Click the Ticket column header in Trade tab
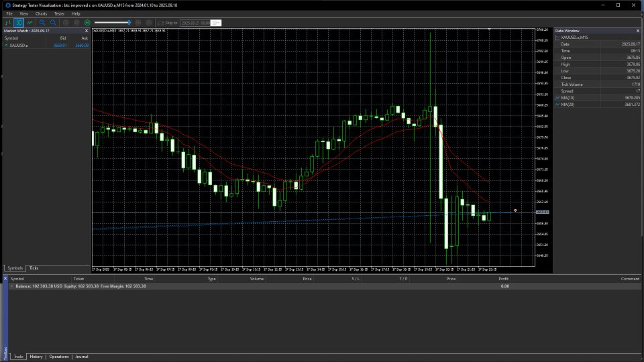Screen dimensions: 644x362 [78, 279]
